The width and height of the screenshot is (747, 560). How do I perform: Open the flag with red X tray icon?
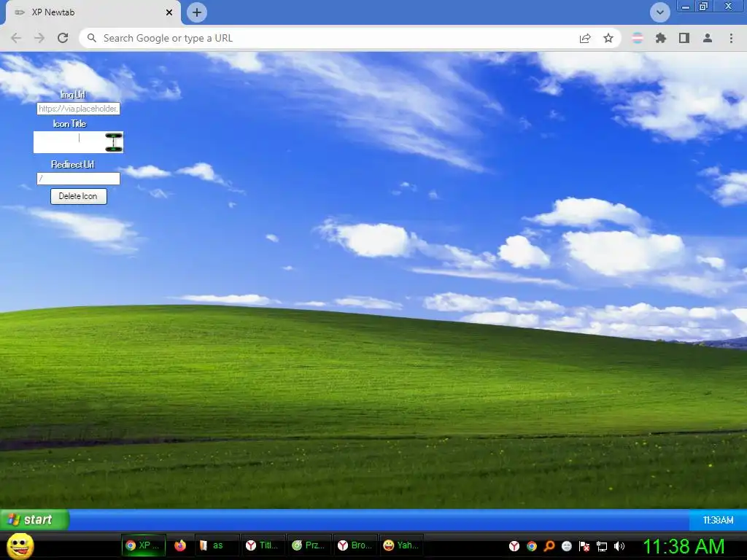click(x=584, y=546)
